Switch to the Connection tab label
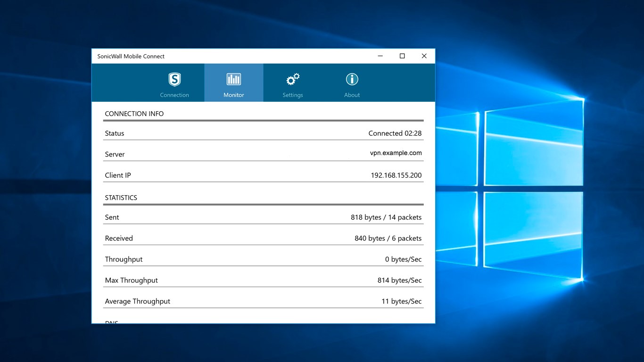 pyautogui.click(x=174, y=95)
